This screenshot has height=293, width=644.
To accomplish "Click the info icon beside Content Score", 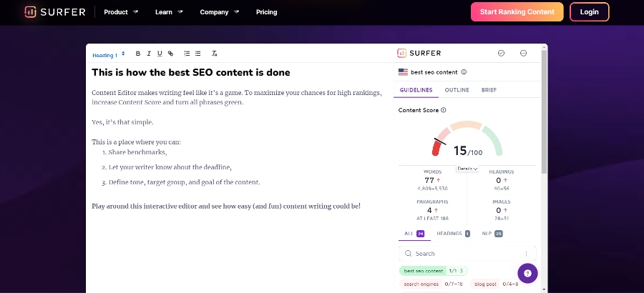I will click(443, 110).
